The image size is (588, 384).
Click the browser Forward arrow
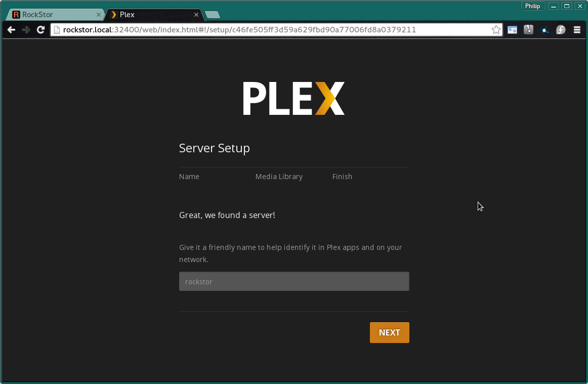(26, 30)
